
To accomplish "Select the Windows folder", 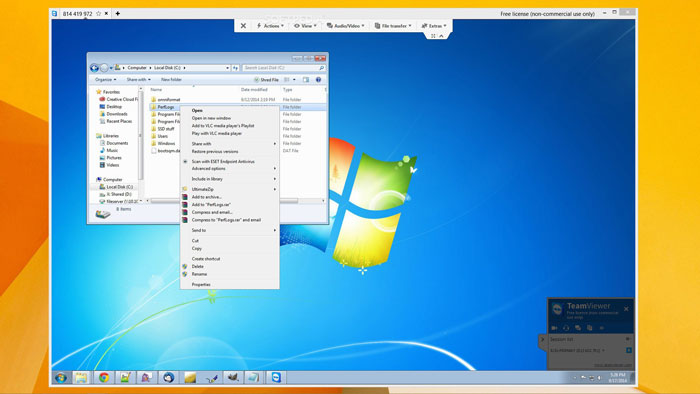I will [166, 143].
